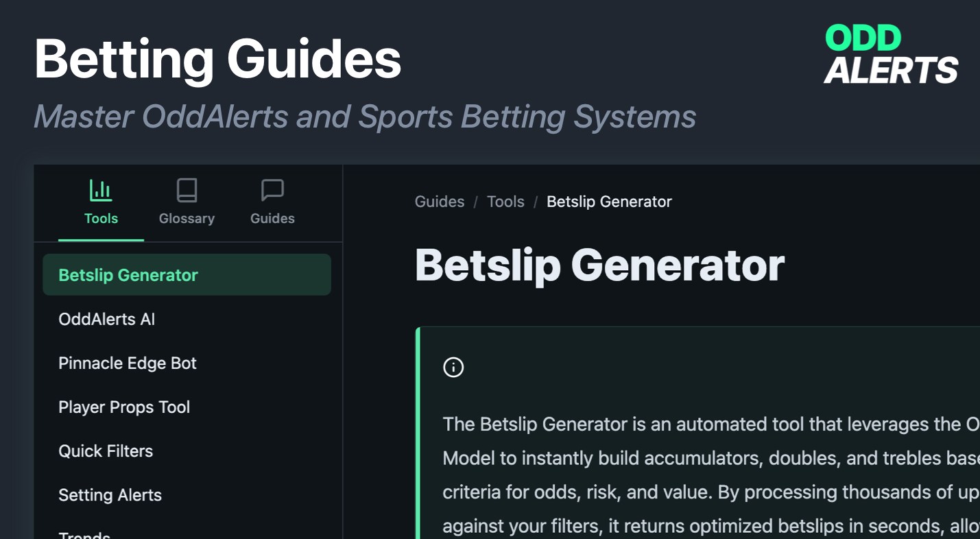Click the ODDALERTS logo
The width and height of the screenshot is (980, 539).
point(890,55)
